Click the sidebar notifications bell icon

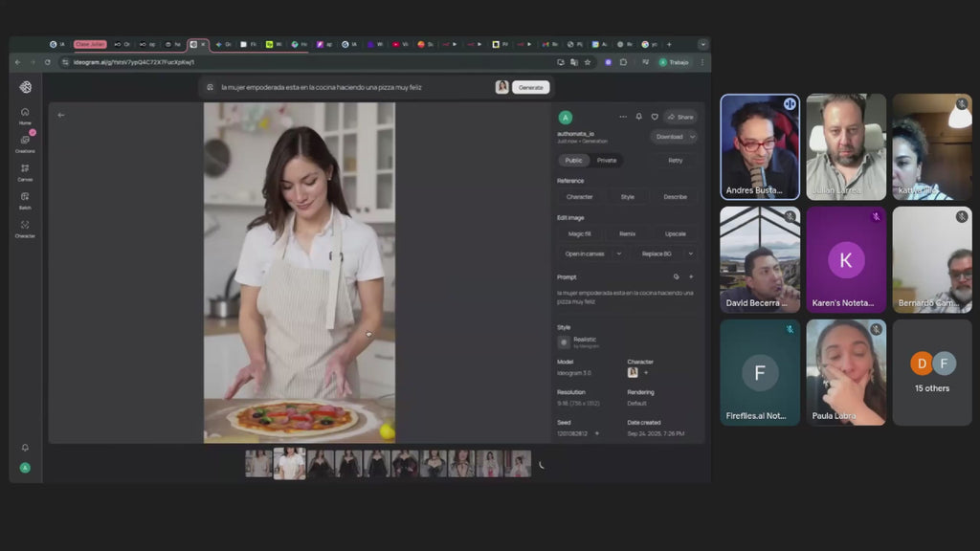pos(25,447)
